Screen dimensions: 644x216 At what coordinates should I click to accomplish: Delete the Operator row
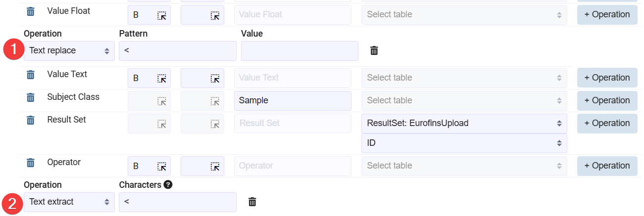31,163
